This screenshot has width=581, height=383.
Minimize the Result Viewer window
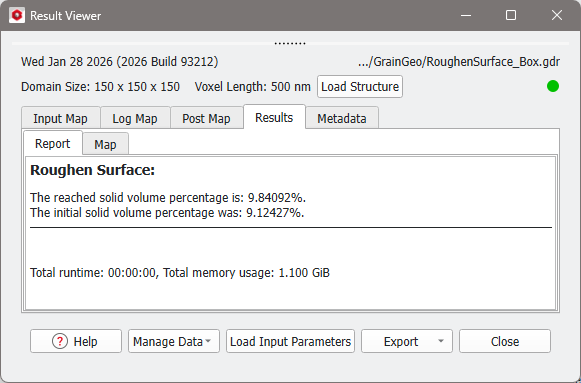point(466,16)
